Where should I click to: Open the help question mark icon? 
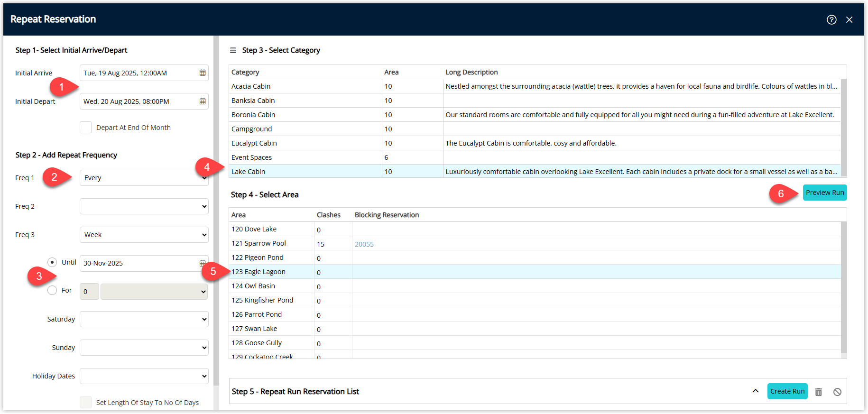point(831,19)
